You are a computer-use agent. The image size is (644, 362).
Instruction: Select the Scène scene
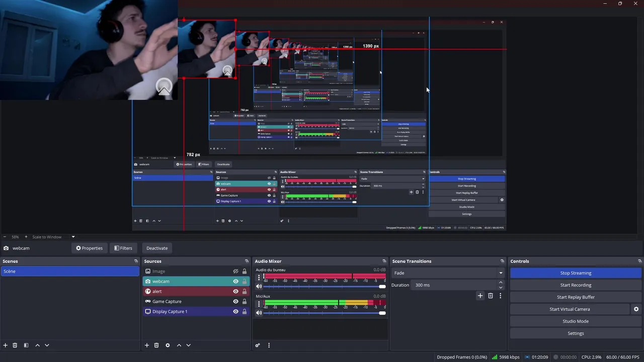[70, 271]
